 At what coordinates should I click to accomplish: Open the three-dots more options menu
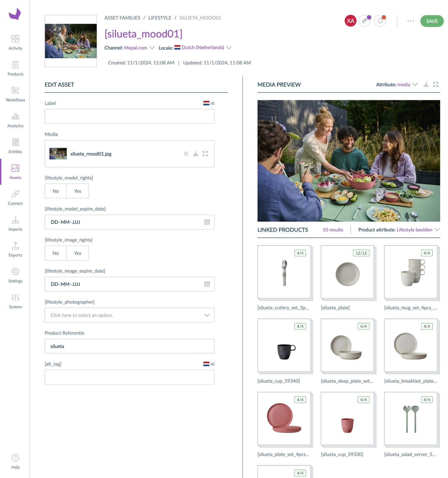(x=411, y=21)
